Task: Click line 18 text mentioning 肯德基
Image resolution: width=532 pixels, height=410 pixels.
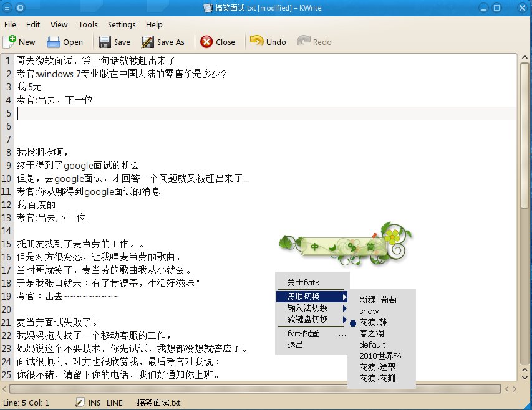Action: [x=109, y=283]
